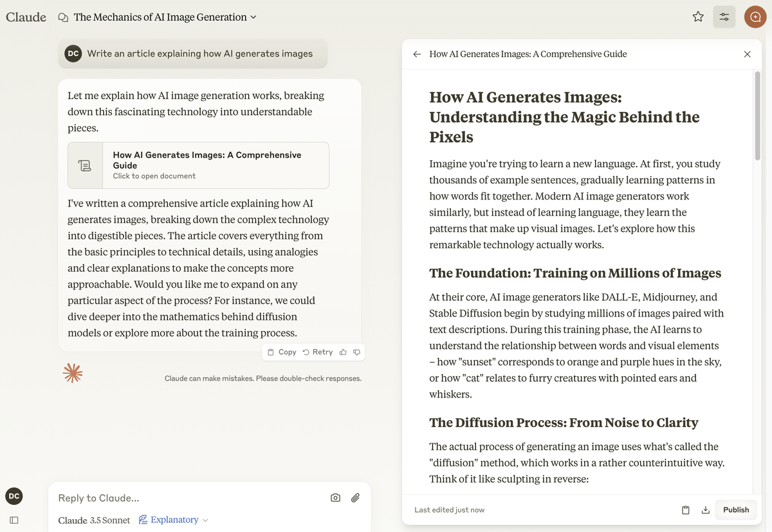Download the artifact document
This screenshot has height=532, width=772.
pos(705,510)
